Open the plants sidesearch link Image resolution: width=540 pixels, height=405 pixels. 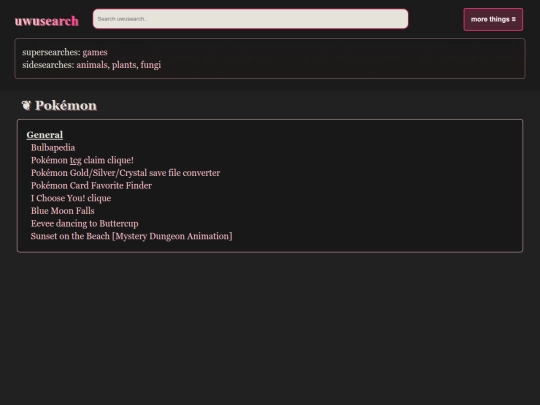click(x=125, y=65)
